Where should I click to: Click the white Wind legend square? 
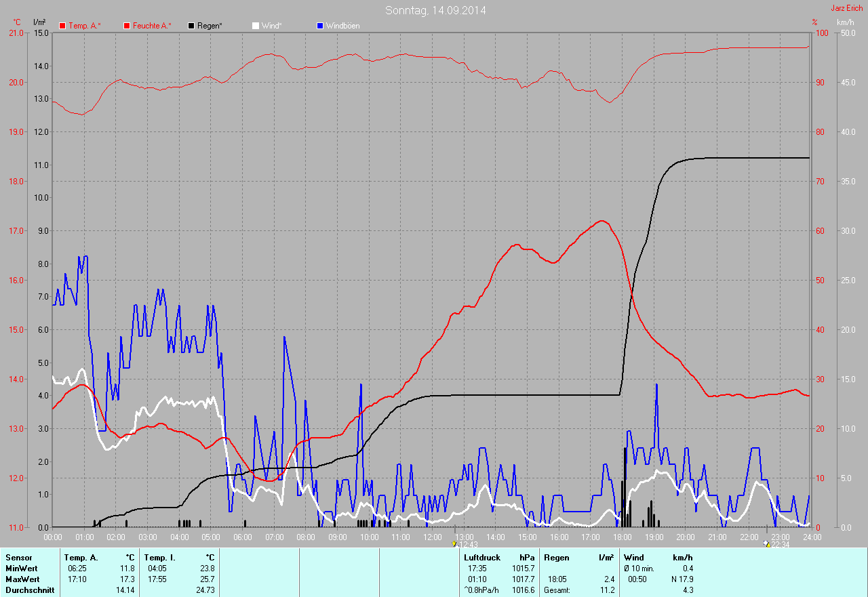click(256, 26)
